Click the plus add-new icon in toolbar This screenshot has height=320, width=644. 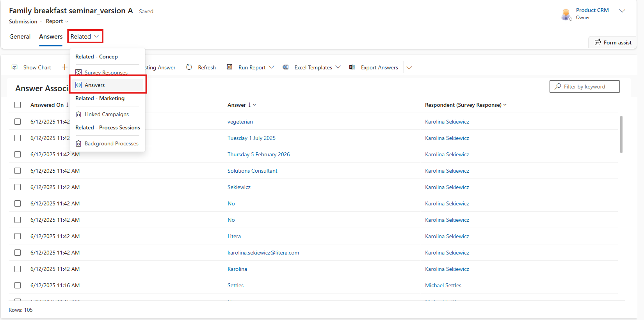(65, 67)
